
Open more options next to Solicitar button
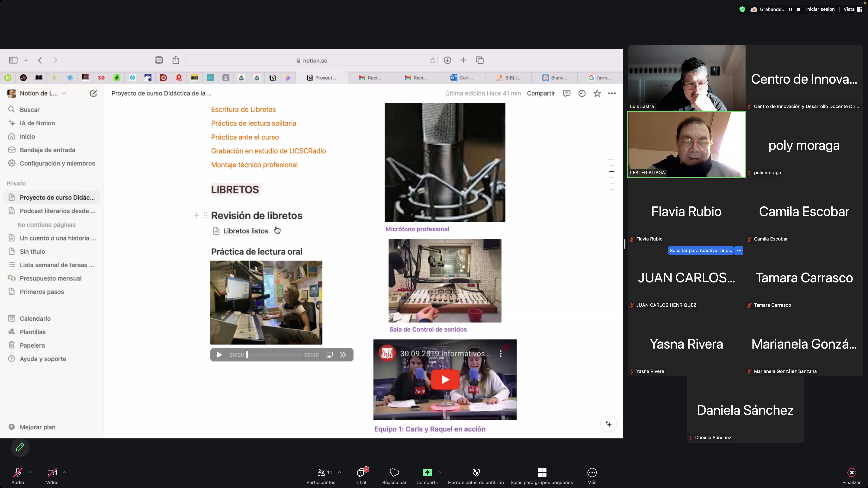pos(739,251)
